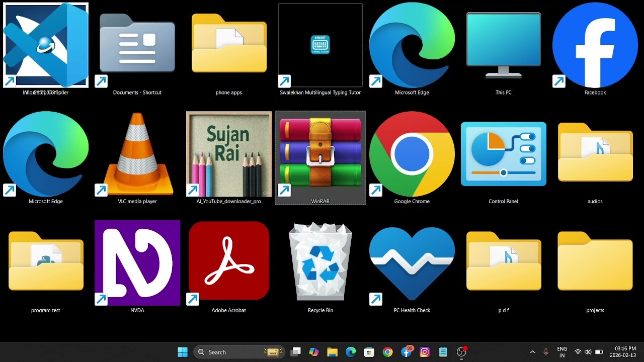
Task: Switch input language via ENG IN
Action: [562, 352]
